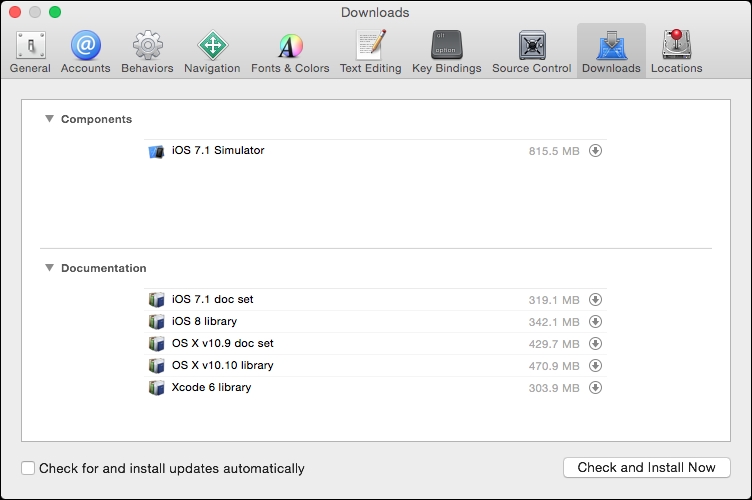Screen dimensions: 752x500
Task: Select the iOS 8 library row text
Action: [204, 322]
